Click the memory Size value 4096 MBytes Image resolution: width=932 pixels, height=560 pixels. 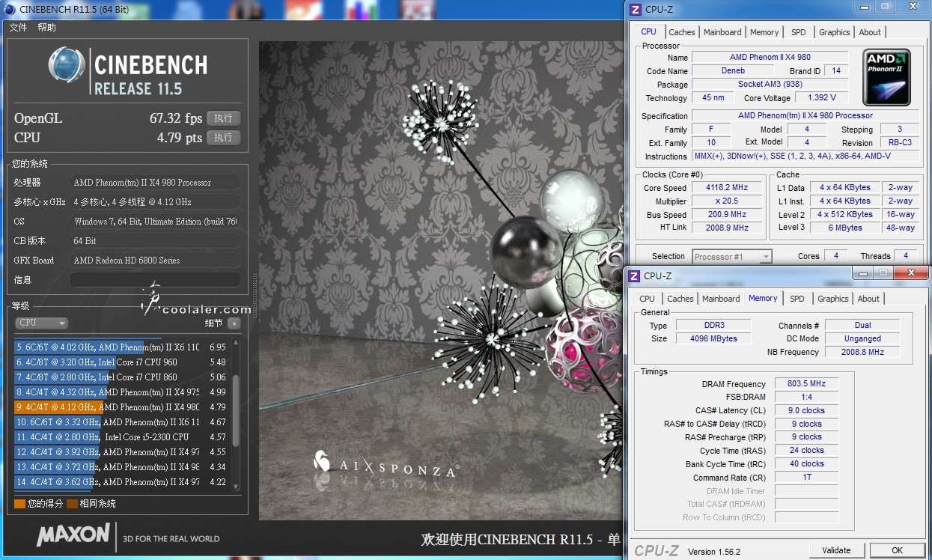(713, 338)
